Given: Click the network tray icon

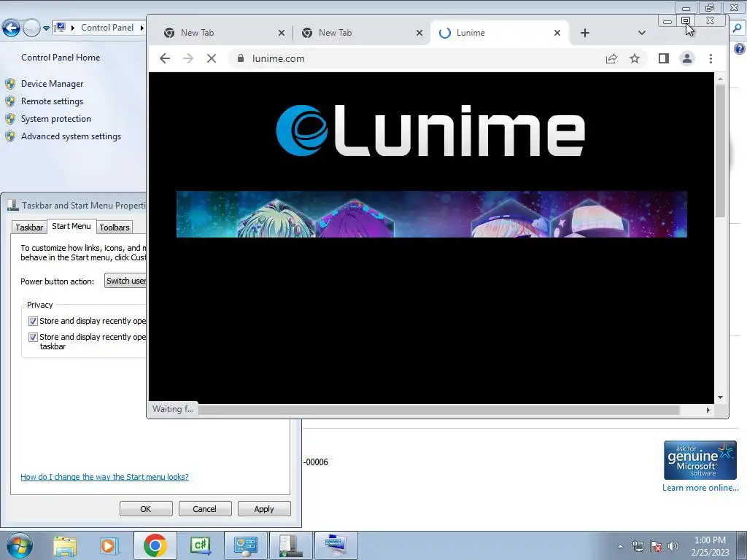Looking at the screenshot, I should (638, 546).
